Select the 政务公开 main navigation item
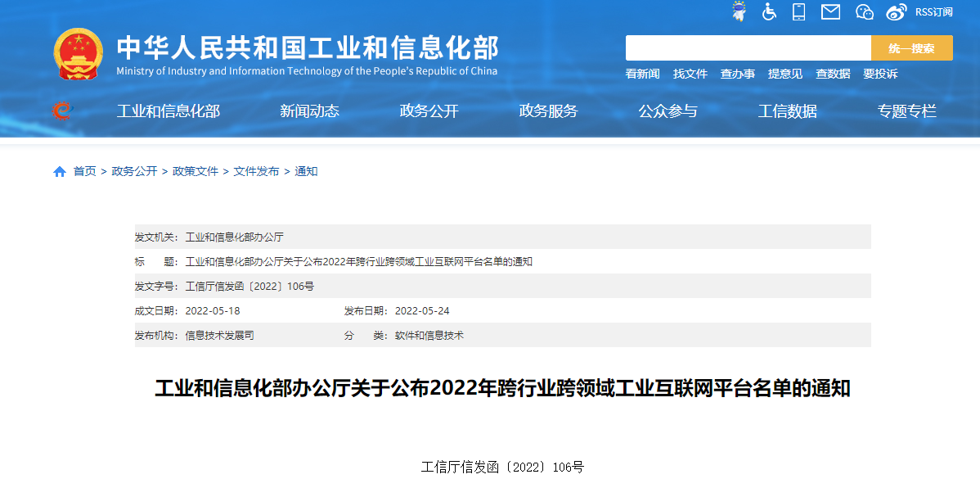This screenshot has height=488, width=980. tap(429, 111)
